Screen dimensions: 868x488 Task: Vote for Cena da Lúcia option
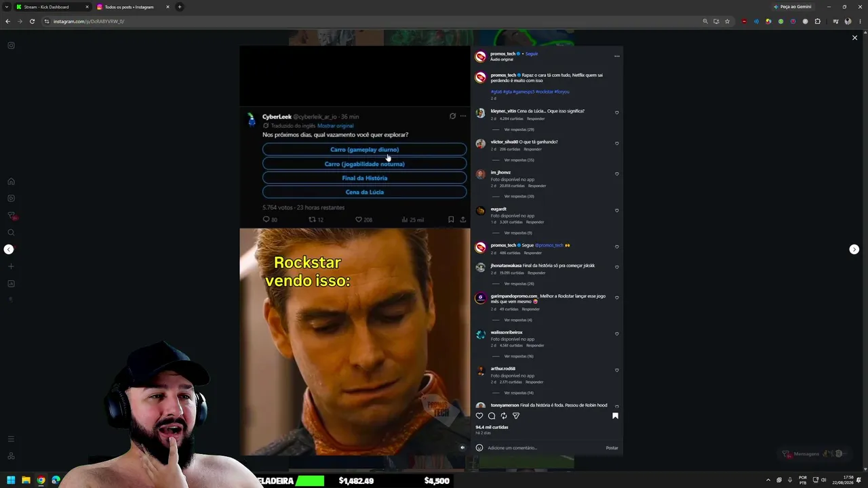(x=365, y=192)
